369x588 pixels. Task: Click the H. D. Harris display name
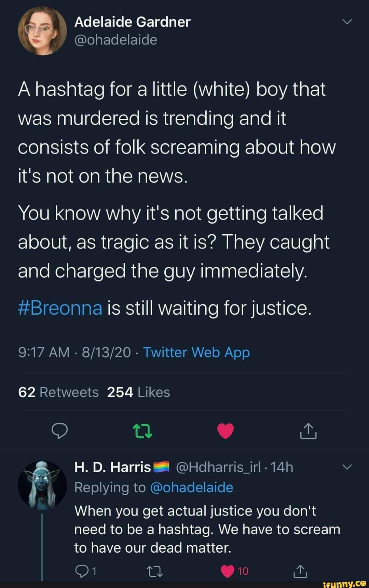[112, 467]
